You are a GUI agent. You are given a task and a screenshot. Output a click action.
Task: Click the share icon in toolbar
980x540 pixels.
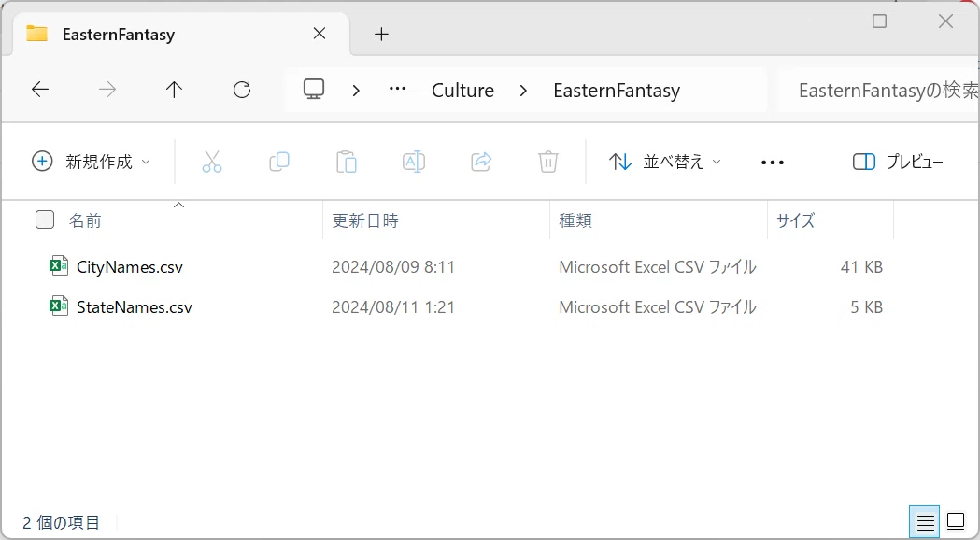pos(481,162)
